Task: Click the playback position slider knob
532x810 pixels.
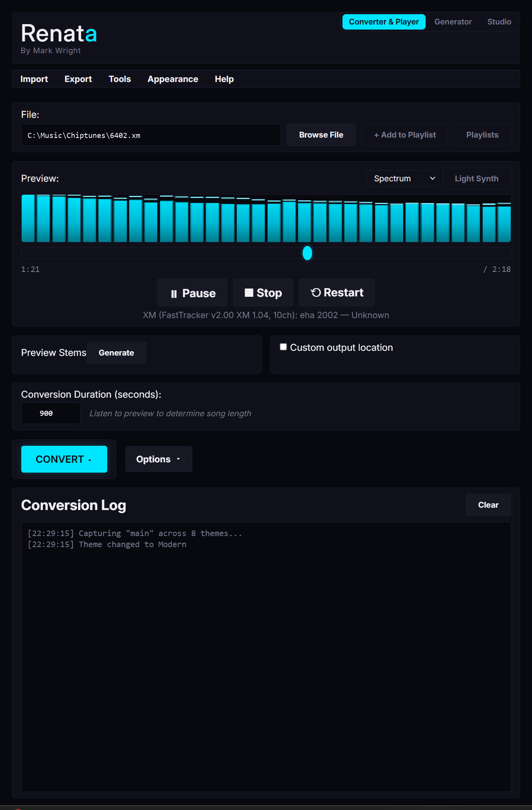Action: [x=307, y=253]
